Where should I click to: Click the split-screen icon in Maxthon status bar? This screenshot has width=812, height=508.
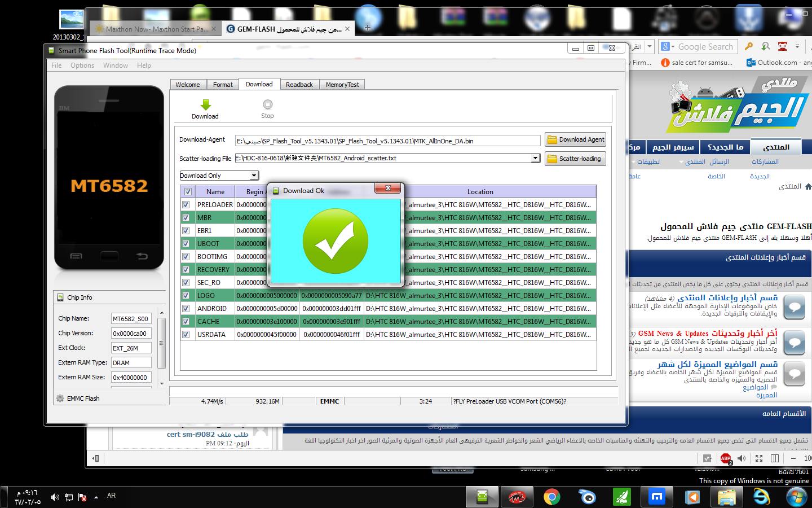click(x=775, y=458)
